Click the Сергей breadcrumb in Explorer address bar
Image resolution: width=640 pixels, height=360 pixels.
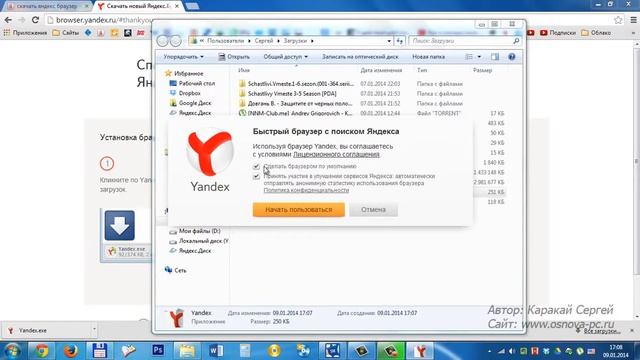264,41
